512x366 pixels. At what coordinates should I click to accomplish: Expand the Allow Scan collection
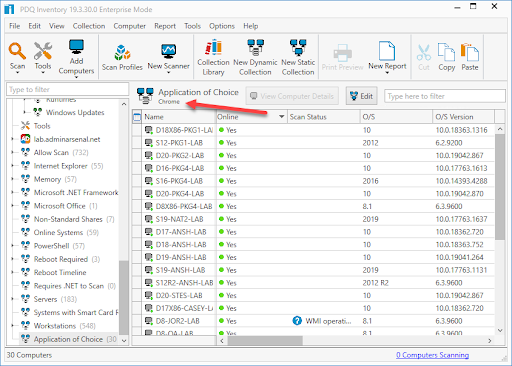coord(13,152)
